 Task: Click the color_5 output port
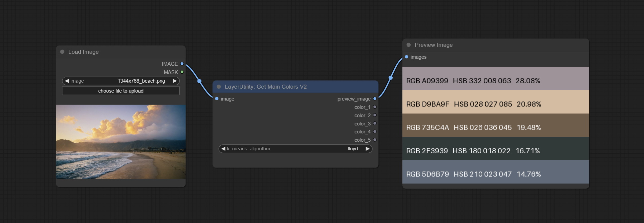(375, 140)
